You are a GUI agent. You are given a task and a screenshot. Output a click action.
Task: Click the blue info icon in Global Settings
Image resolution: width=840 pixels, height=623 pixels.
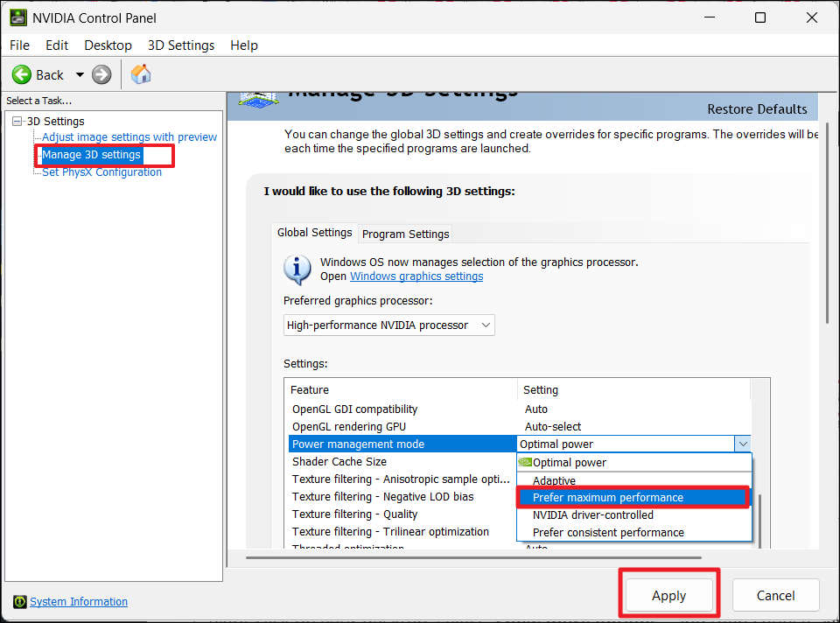pos(297,269)
